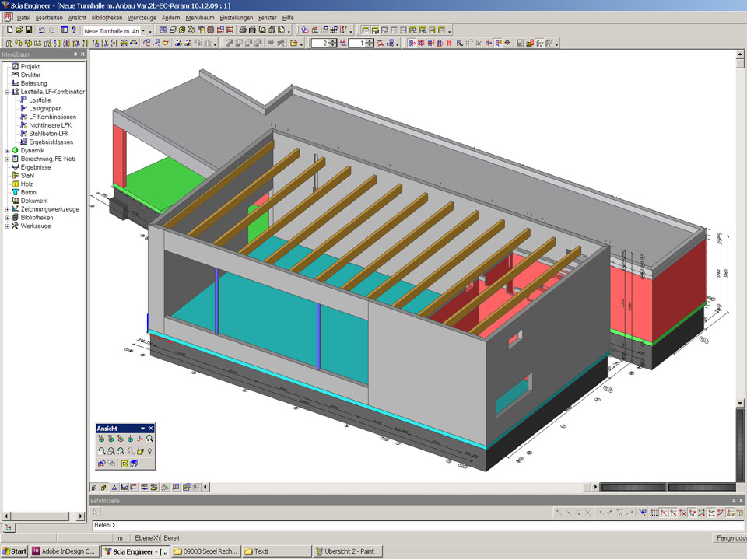The image size is (747, 560).
Task: Click the New document icon
Action: click(9, 30)
